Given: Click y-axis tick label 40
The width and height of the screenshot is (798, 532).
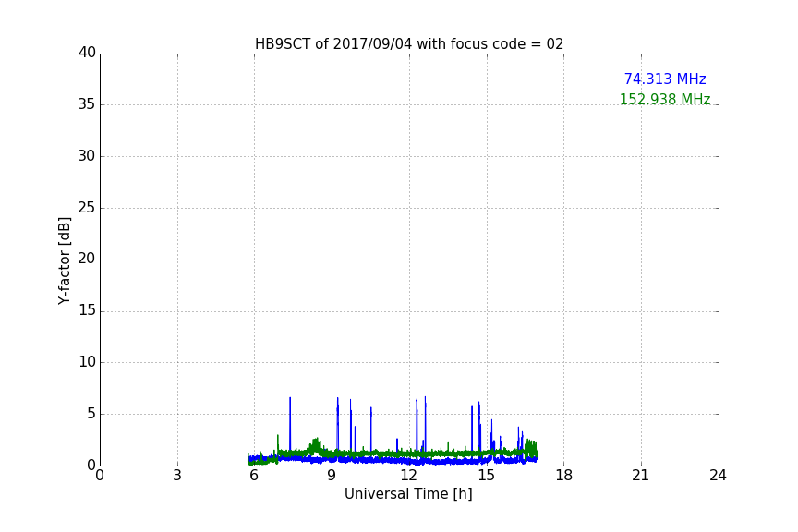Looking at the screenshot, I should 87,53.
